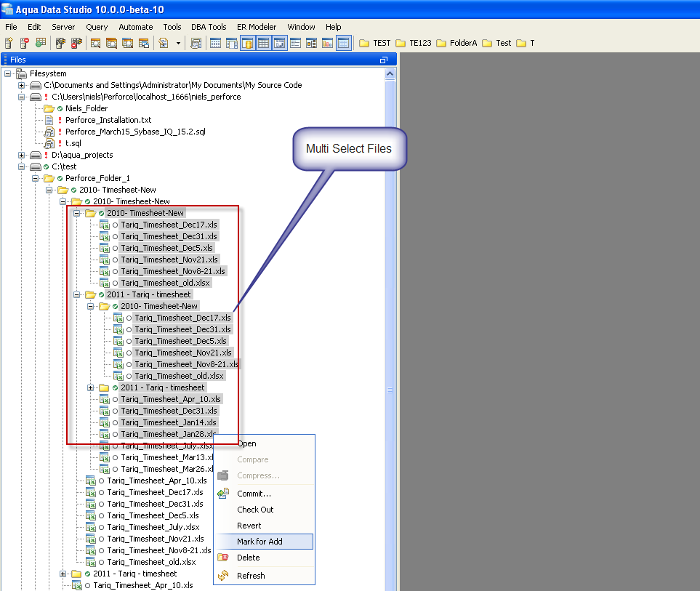Collapse the Filesystem root node
This screenshot has width=700, height=591.
[7, 73]
